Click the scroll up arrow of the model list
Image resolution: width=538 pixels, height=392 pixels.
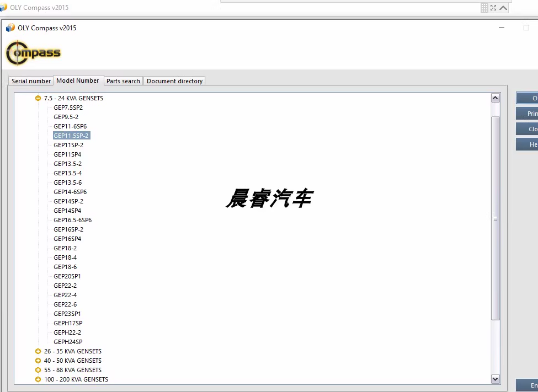tap(495, 98)
